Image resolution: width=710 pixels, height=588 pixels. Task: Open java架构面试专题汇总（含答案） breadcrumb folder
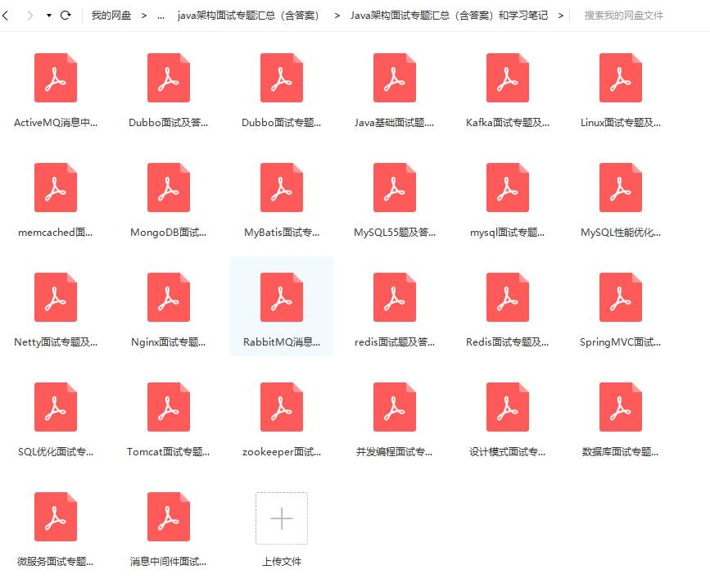tap(248, 16)
